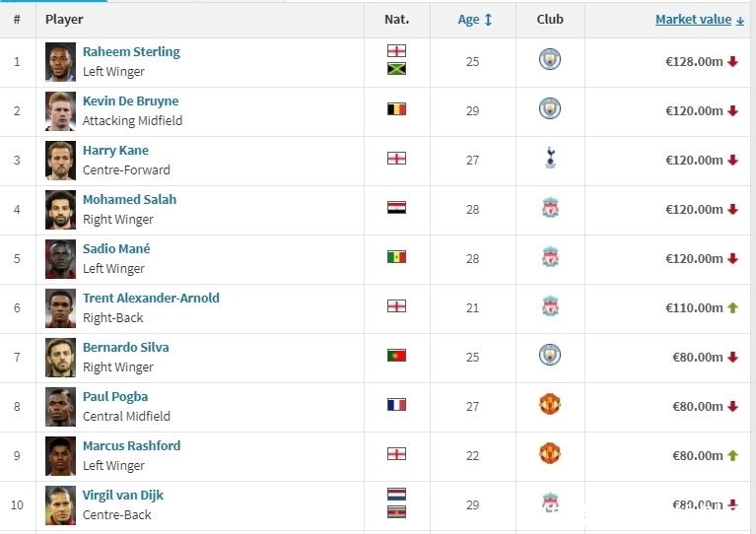
Task: Open Raheem Sterling's player profile
Action: click(x=131, y=52)
